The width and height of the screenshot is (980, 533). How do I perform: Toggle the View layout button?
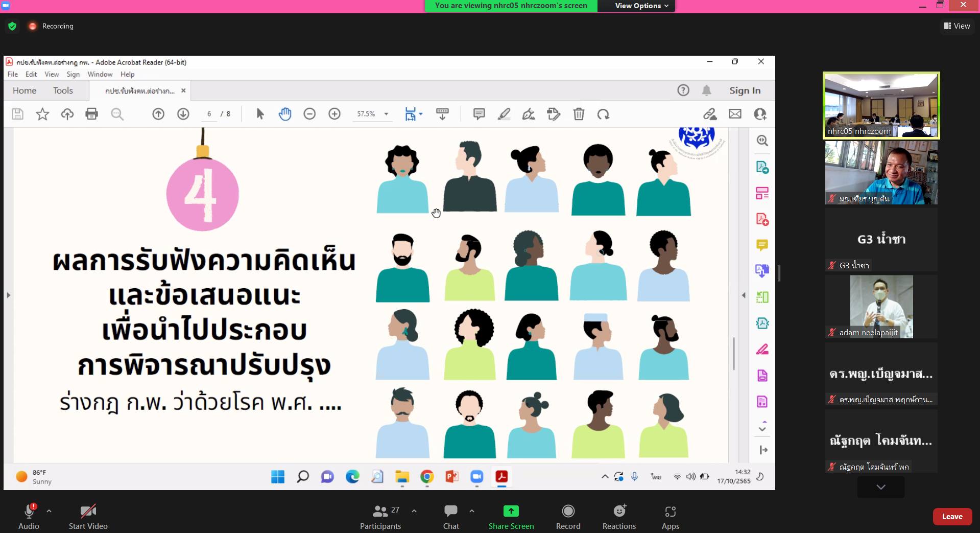tap(957, 26)
